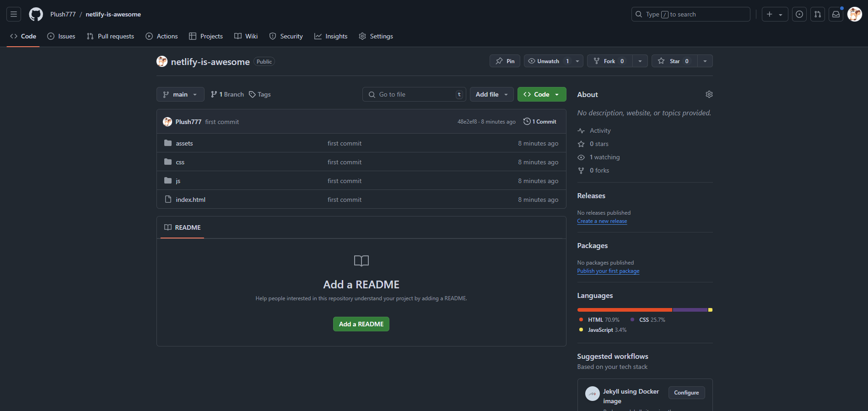Click the CSS 25.7% language entry
This screenshot has height=411, width=868.
pyautogui.click(x=648, y=320)
